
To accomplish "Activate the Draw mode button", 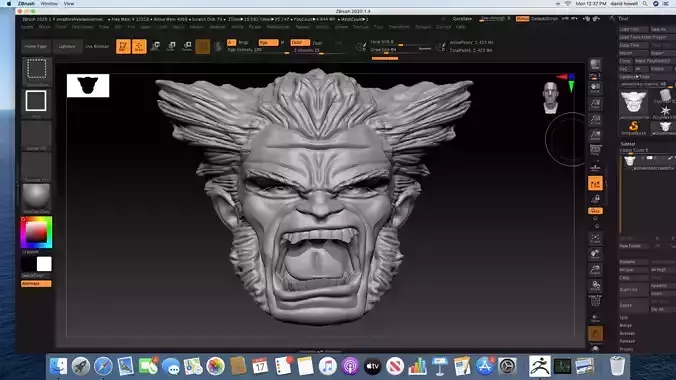I will 139,47.
